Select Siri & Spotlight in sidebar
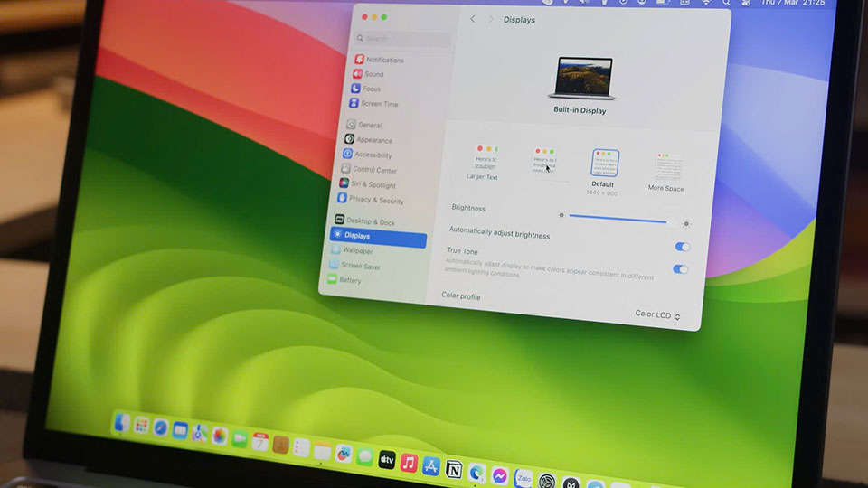The height and width of the screenshot is (488, 868). click(368, 184)
